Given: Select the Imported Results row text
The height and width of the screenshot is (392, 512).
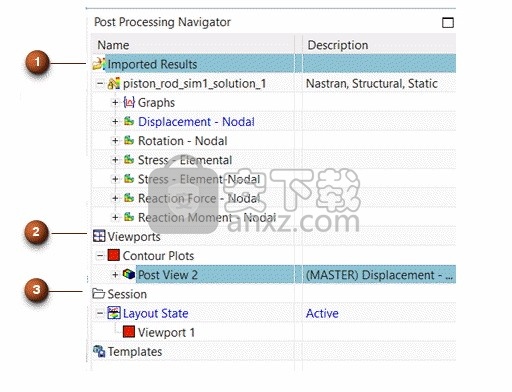Looking at the screenshot, I should point(152,64).
